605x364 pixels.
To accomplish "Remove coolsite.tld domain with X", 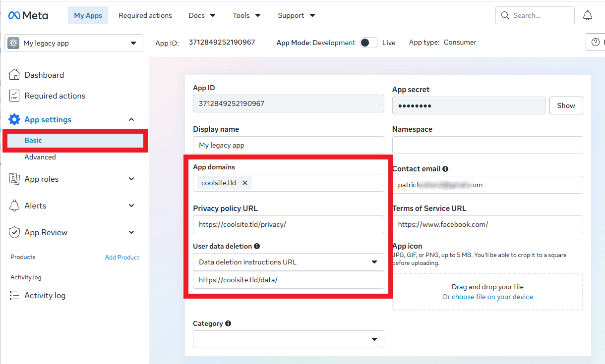I will [x=245, y=183].
